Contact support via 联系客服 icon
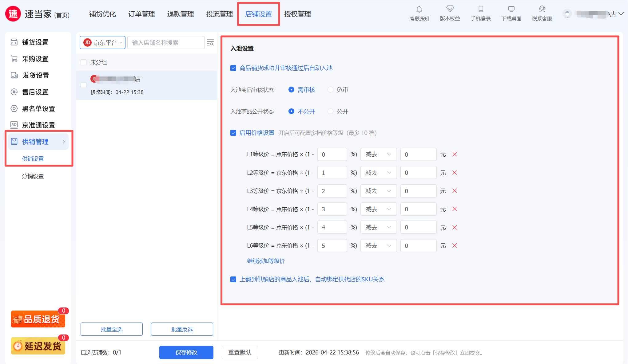This screenshot has width=628, height=364. [542, 9]
